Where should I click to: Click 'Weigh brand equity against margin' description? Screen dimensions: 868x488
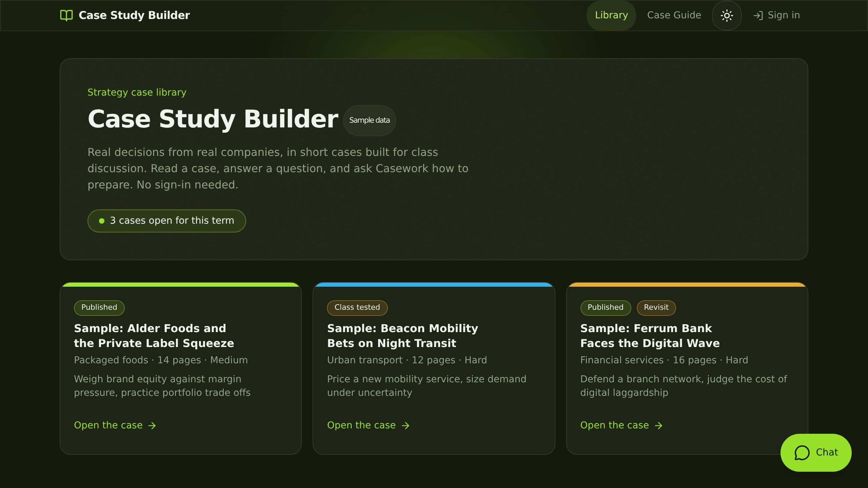click(162, 386)
